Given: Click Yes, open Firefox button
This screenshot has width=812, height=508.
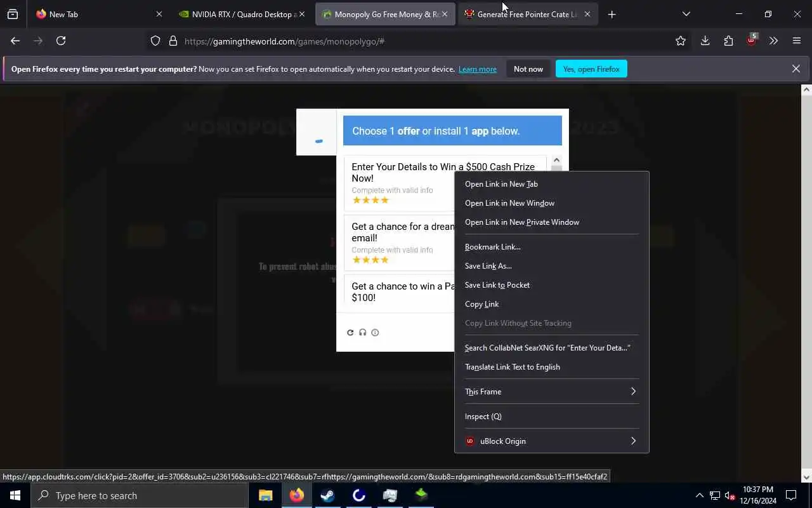Looking at the screenshot, I should point(591,69).
